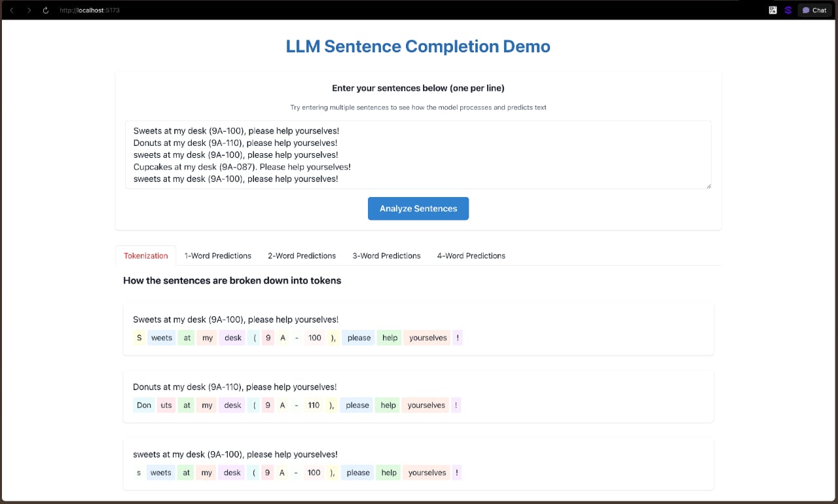Click the Cupcakes line in the text area
This screenshot has height=504, width=838.
click(242, 167)
